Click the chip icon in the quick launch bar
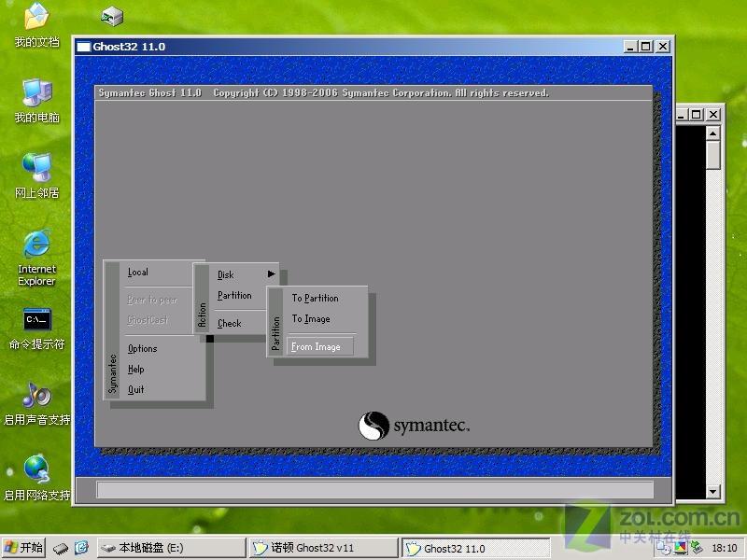The height and width of the screenshot is (560, 747). (61, 548)
